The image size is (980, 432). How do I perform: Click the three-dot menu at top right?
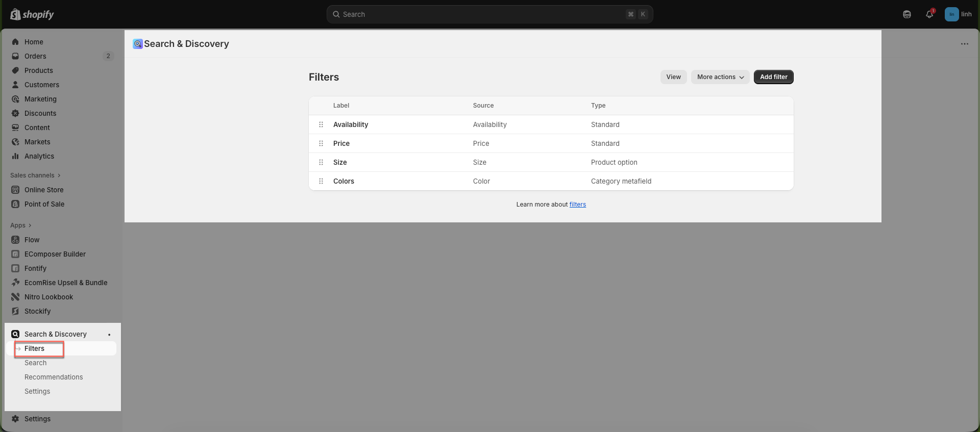pyautogui.click(x=964, y=44)
